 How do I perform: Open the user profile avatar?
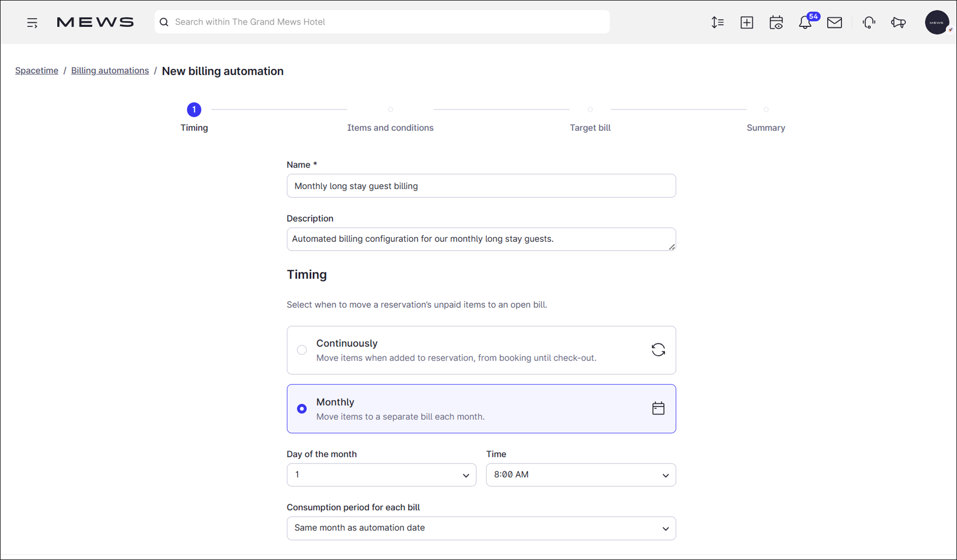point(937,22)
